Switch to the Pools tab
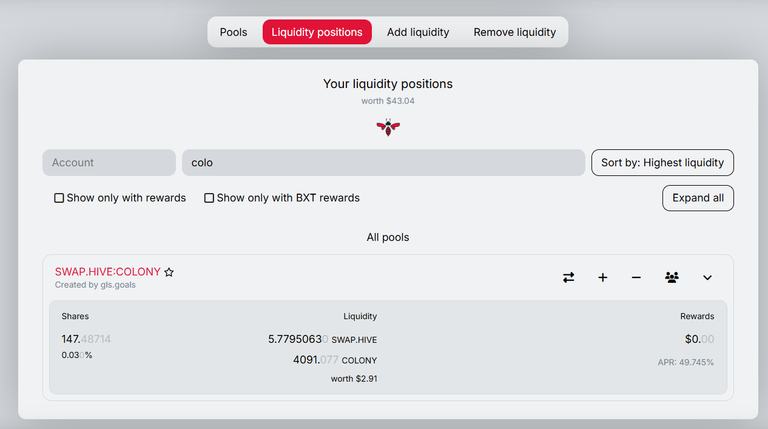This screenshot has height=429, width=768. pos(233,32)
